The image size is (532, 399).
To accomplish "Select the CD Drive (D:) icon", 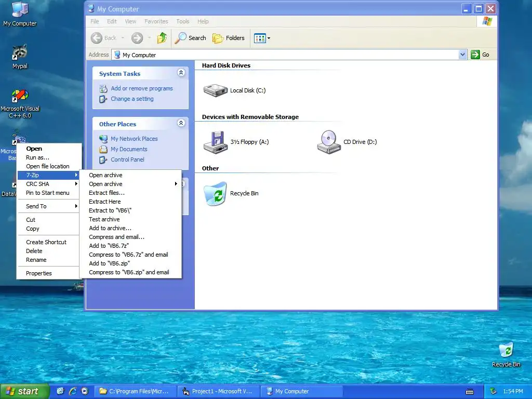I will click(x=329, y=142).
